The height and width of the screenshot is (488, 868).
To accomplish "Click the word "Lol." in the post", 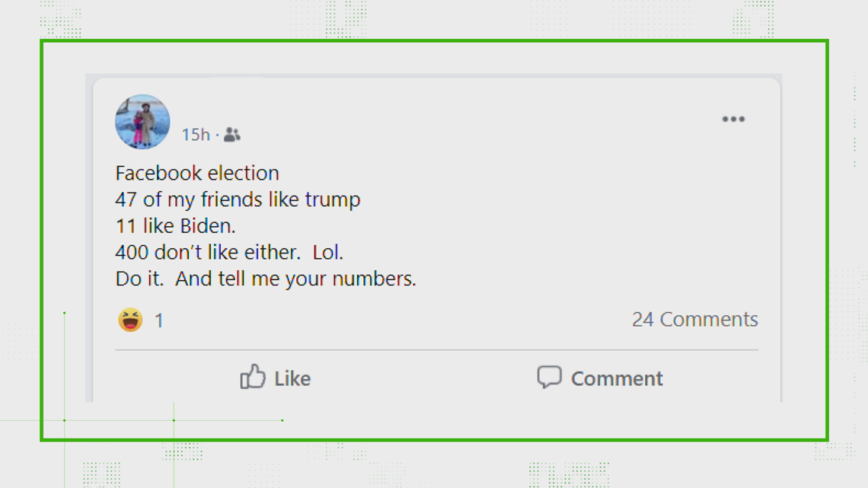I will pos(327,252).
